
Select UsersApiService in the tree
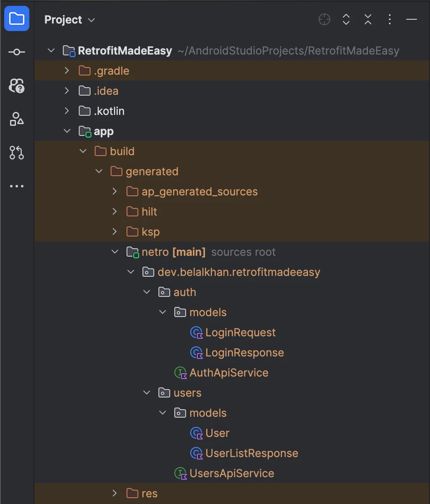(x=232, y=473)
